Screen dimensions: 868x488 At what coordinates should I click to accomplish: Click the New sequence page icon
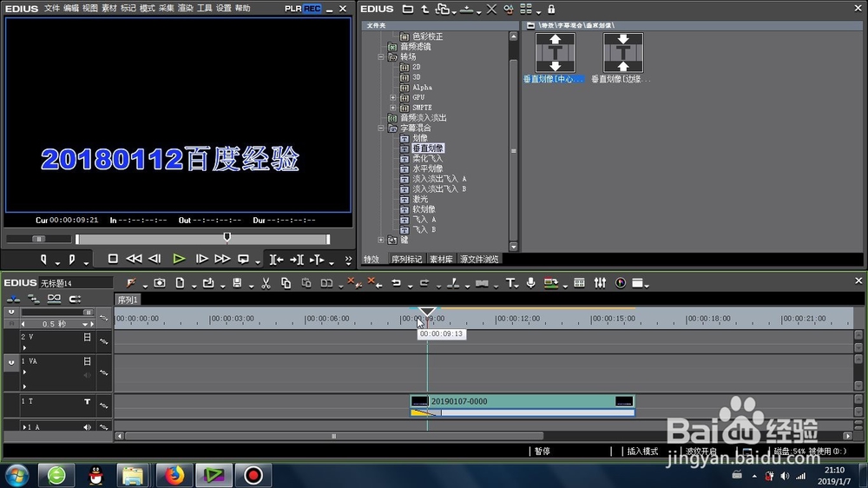click(x=180, y=283)
